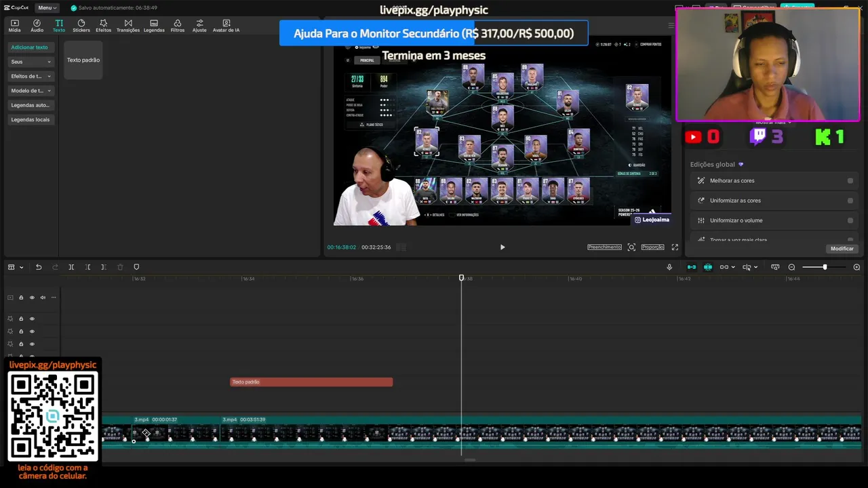Delete right of playhead tool
The image size is (868, 488).
pyautogui.click(x=103, y=267)
